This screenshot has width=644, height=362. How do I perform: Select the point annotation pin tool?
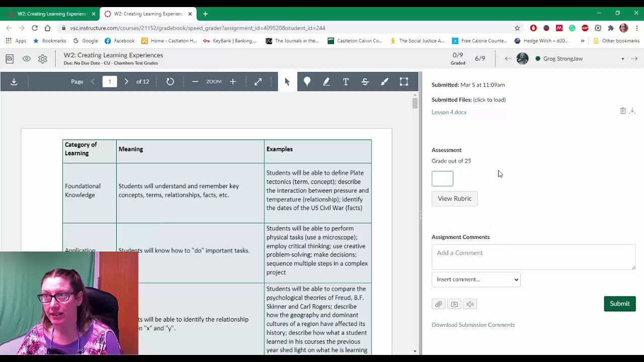[x=307, y=81]
